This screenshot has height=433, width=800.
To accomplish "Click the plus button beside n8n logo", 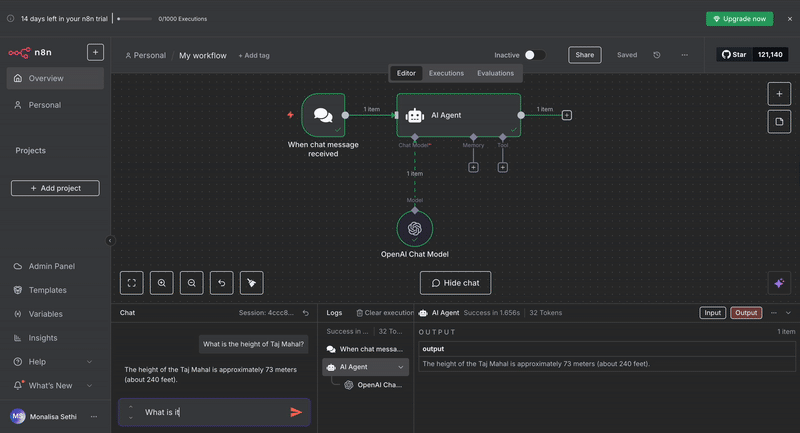I will 95,53.
